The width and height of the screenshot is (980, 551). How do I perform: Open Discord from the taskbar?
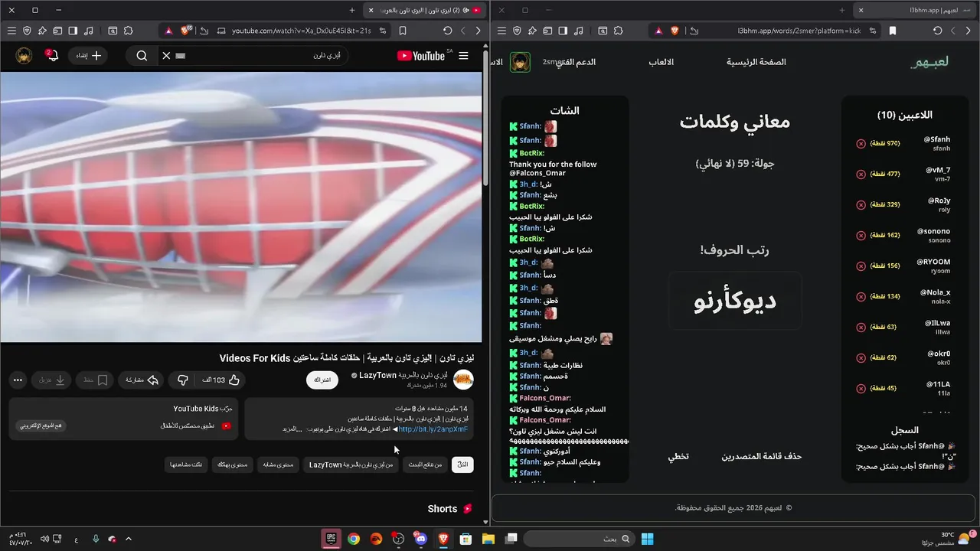pyautogui.click(x=420, y=539)
